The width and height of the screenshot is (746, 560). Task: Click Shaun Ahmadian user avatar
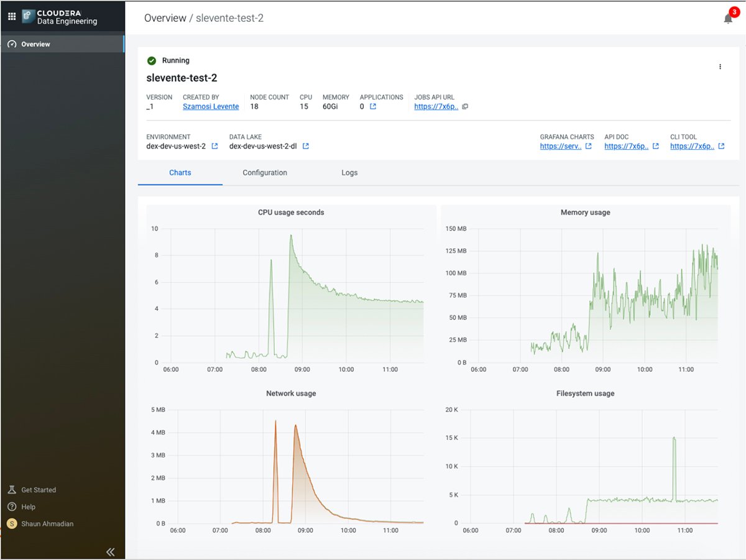[x=12, y=523]
